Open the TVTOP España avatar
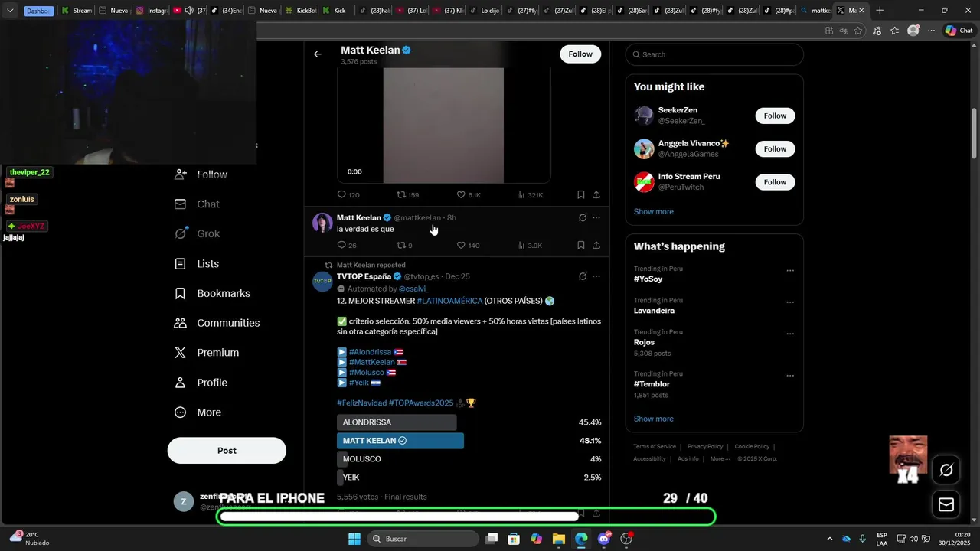This screenshot has height=551, width=980. click(322, 282)
